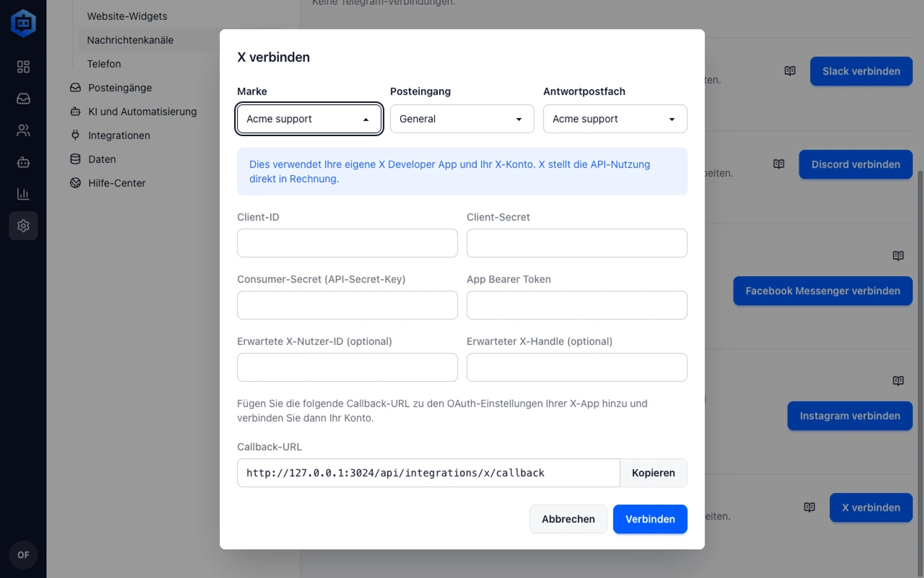Open the Antwortpostfach dropdown

click(x=615, y=119)
